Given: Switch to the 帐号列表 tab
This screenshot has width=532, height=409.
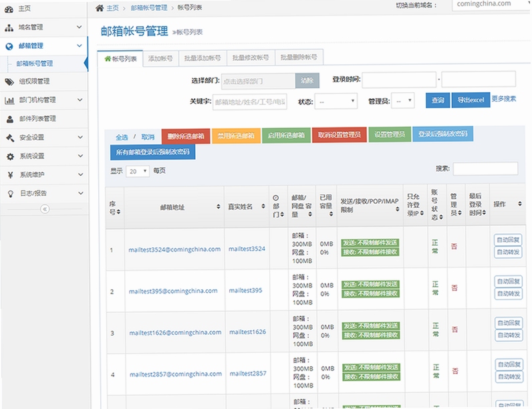Looking at the screenshot, I should click(x=120, y=59).
